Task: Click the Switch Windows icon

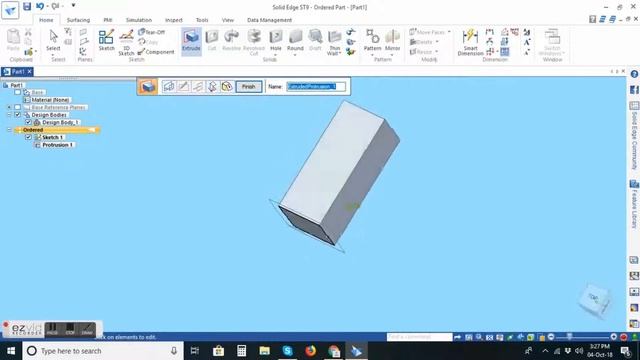Action: tap(552, 42)
